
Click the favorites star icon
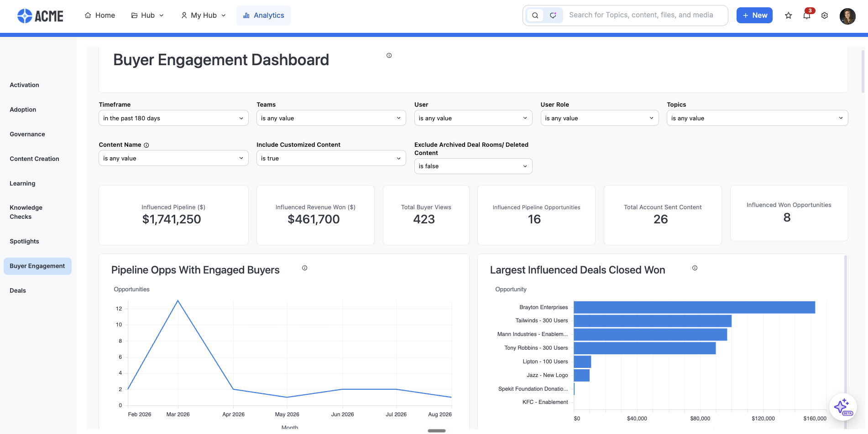pos(788,15)
